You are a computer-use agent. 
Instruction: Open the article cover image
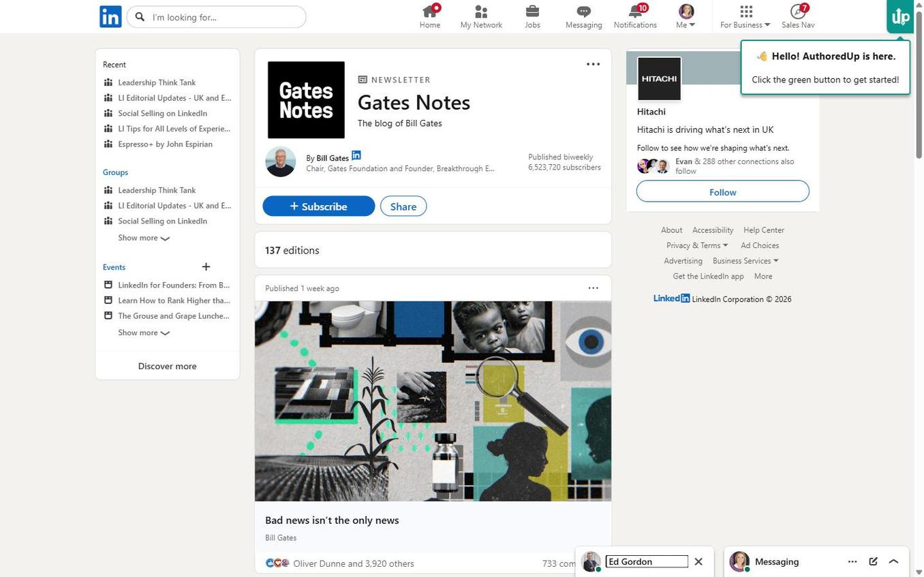(x=433, y=401)
